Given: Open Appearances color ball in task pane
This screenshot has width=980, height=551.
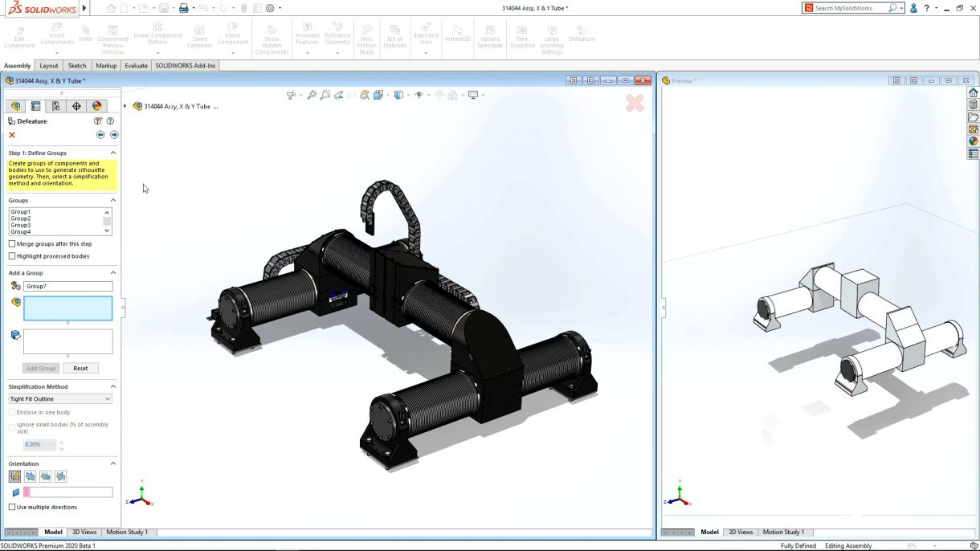Looking at the screenshot, I should [973, 141].
